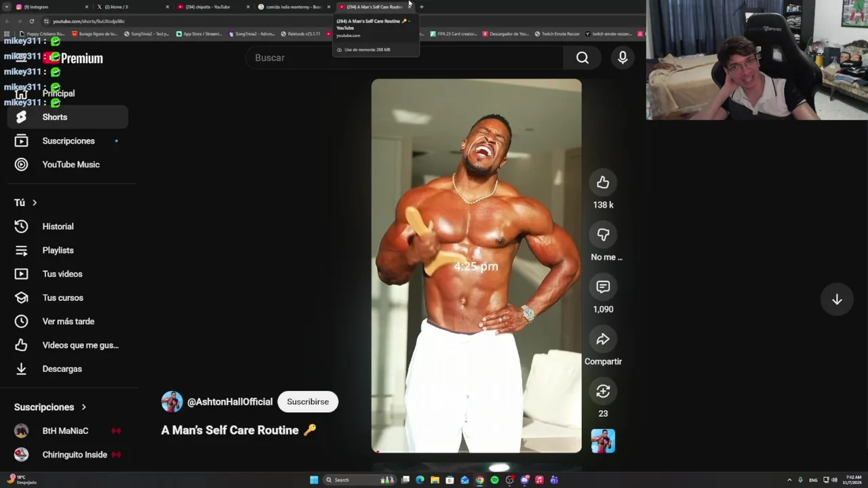Open the Chiringuito Inside subscription
Image resolution: width=868 pixels, height=488 pixels.
click(68, 455)
